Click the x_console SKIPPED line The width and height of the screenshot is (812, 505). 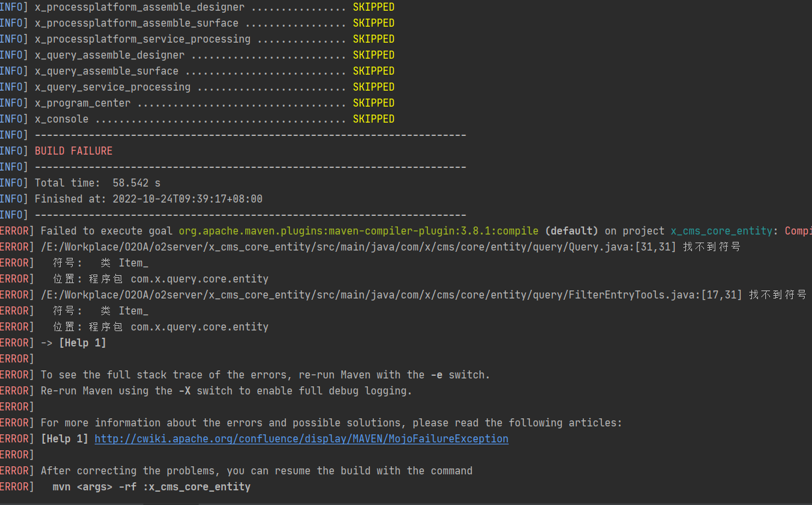pos(213,119)
